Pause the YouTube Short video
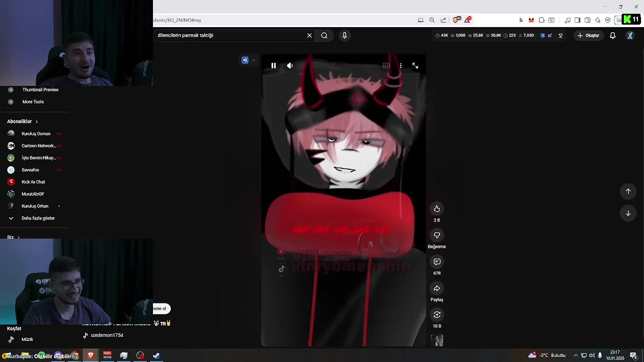Image resolution: width=644 pixels, height=362 pixels. click(273, 65)
